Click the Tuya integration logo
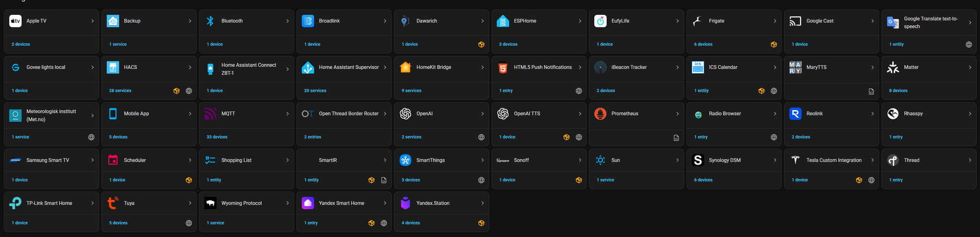The image size is (980, 237). coord(112,203)
